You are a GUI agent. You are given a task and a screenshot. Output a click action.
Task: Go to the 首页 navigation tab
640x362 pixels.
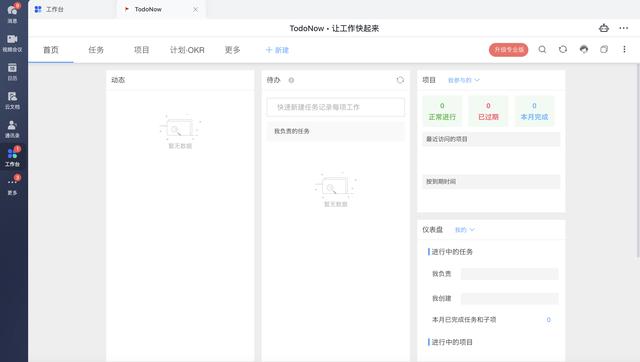pos(51,50)
